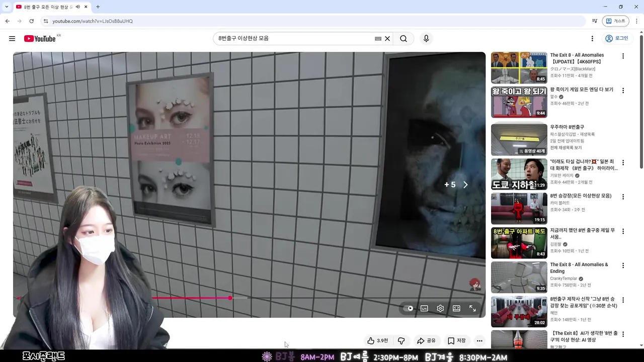Open Chrome media control icon
This screenshot has height=362, width=644.
pos(594,21)
